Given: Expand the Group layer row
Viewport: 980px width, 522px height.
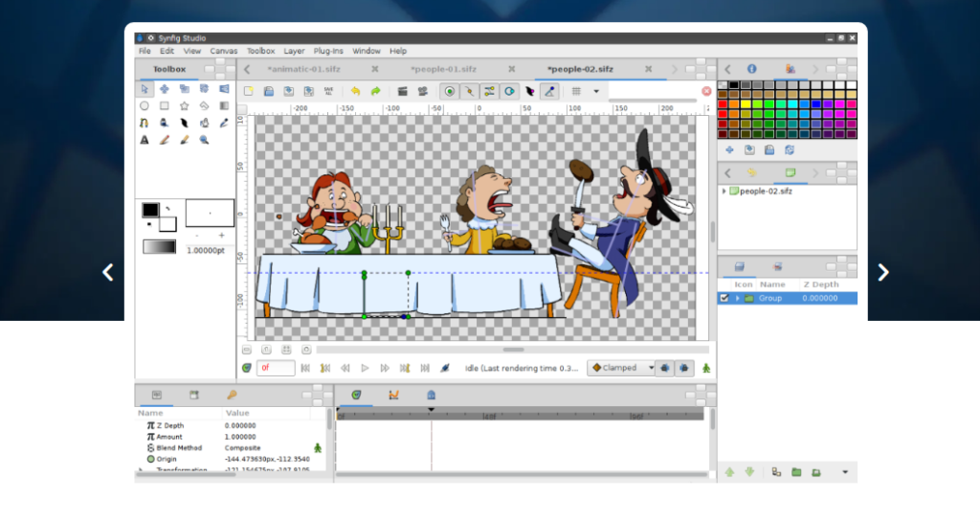Looking at the screenshot, I should click(x=738, y=298).
